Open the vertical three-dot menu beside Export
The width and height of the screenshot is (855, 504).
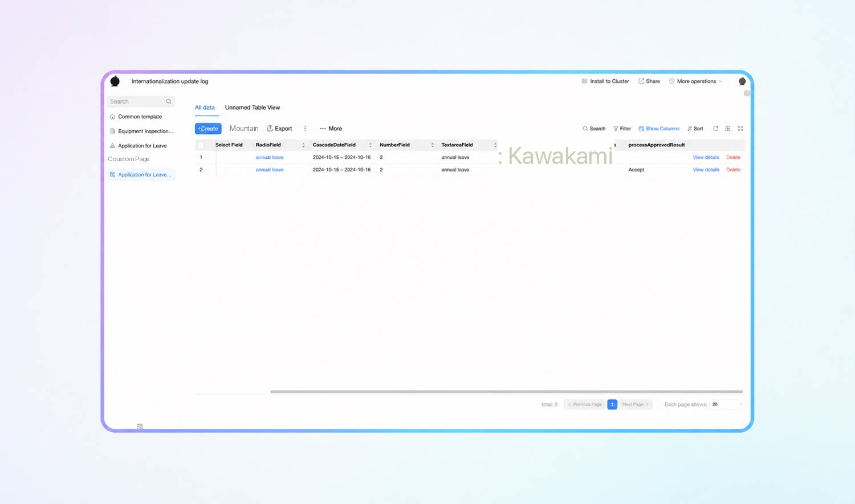[x=305, y=129]
